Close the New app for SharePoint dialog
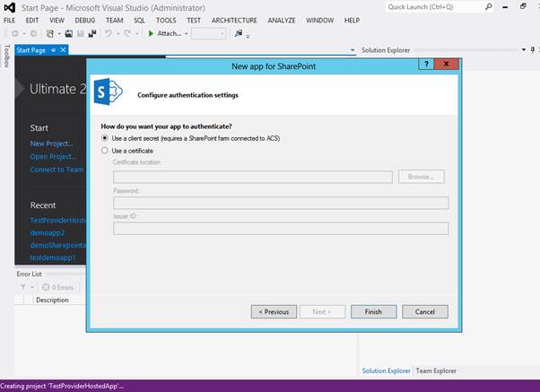This screenshot has width=540, height=392. tap(447, 64)
